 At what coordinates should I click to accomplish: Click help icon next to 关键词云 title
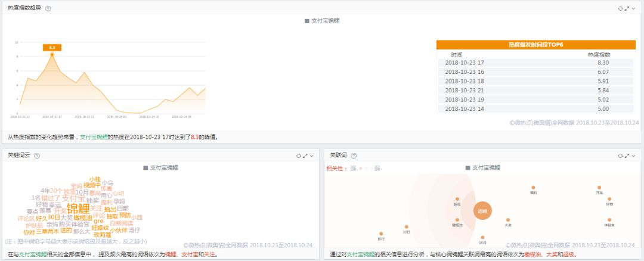coord(37,156)
